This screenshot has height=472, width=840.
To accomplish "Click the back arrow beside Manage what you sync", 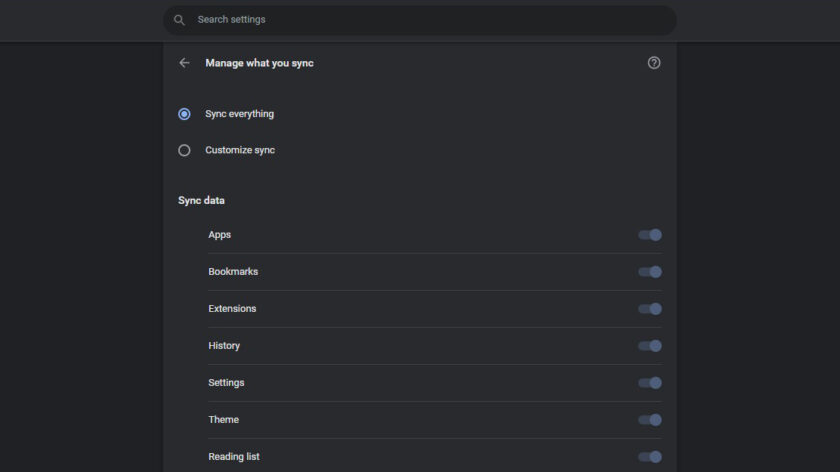I will [184, 63].
